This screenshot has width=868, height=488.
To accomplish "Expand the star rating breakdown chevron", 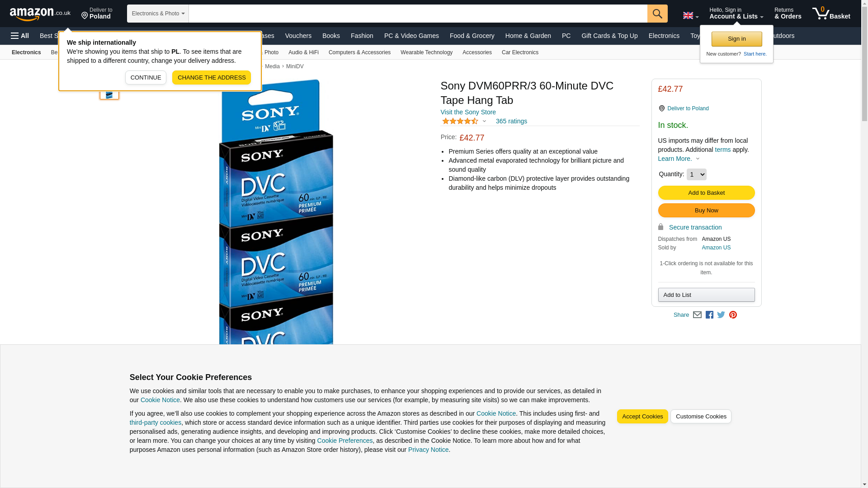I will (x=484, y=121).
